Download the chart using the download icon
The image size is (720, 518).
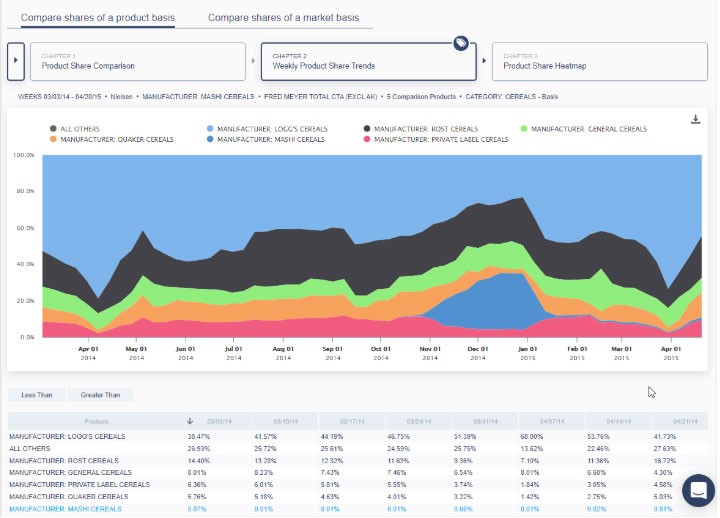(696, 119)
